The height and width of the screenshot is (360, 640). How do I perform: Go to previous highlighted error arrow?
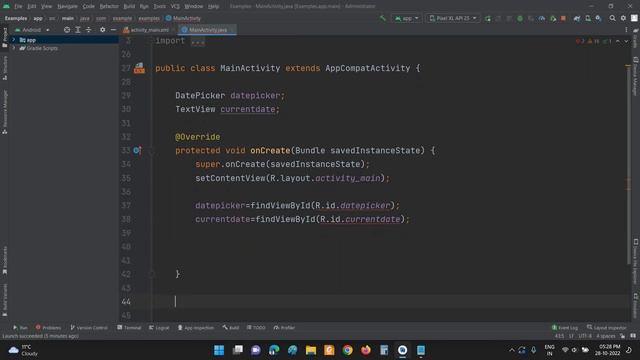[618, 41]
